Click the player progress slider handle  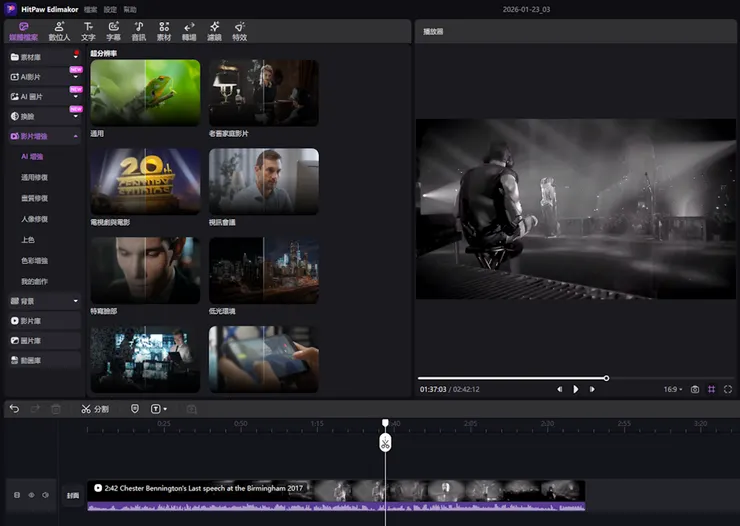coord(606,378)
